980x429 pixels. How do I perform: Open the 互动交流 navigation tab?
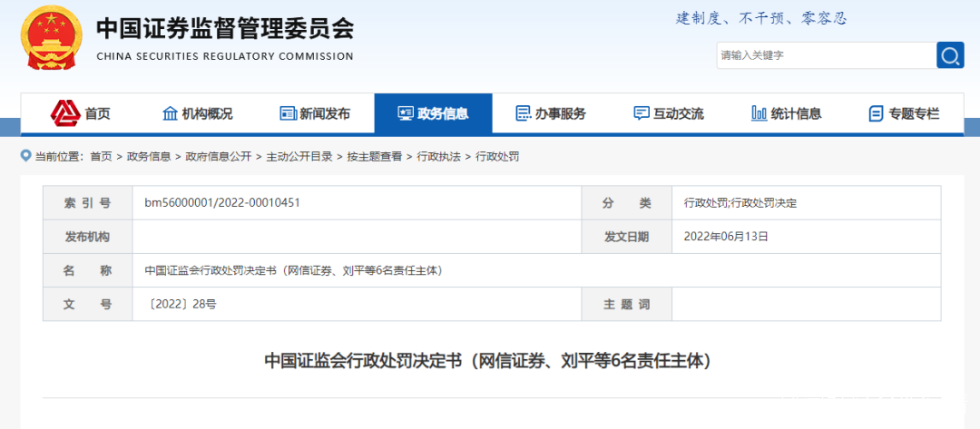pos(669,113)
